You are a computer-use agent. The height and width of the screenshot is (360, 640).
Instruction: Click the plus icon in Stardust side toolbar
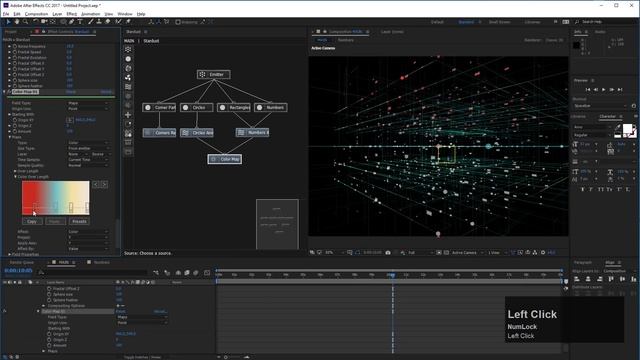128,115
